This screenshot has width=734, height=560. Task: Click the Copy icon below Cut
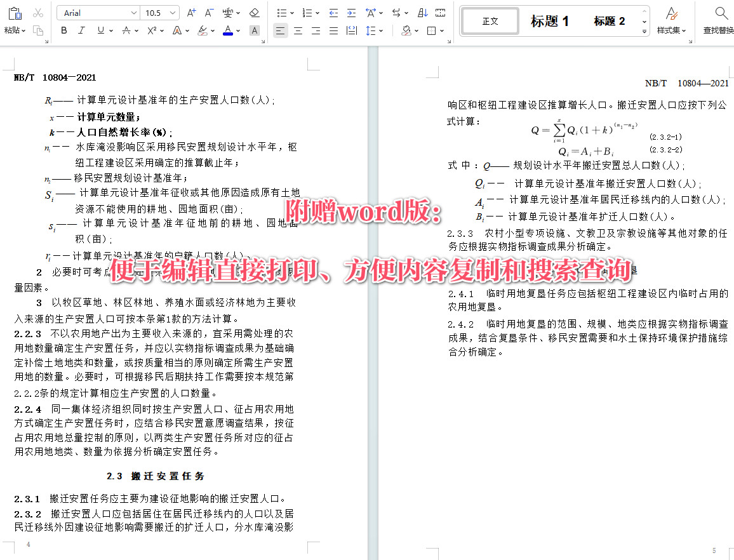pos(39,30)
